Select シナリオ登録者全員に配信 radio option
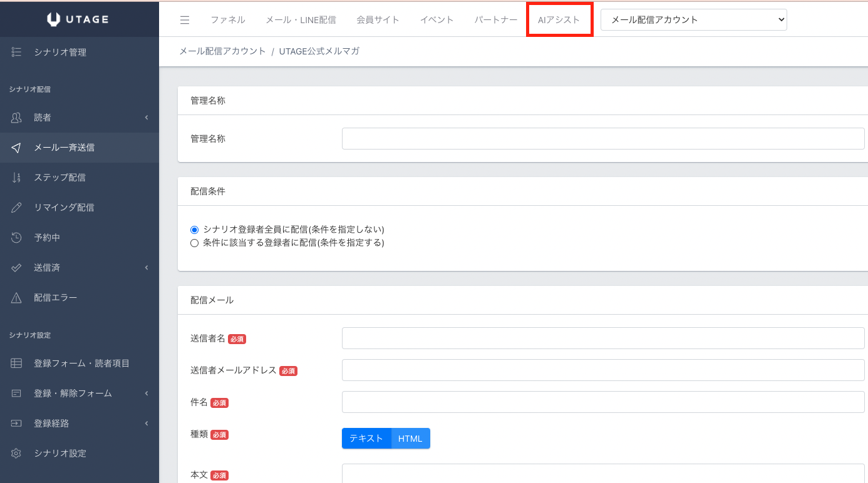The height and width of the screenshot is (483, 868). (194, 230)
